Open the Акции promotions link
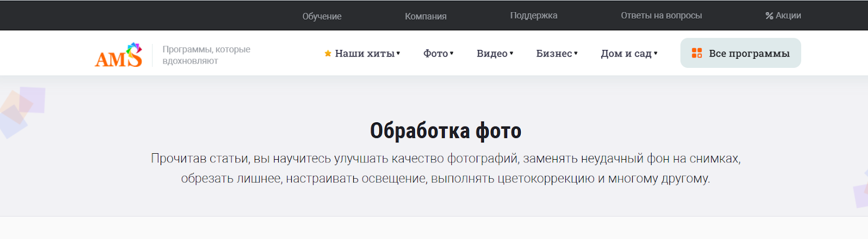This screenshot has width=868, height=239. tap(783, 16)
